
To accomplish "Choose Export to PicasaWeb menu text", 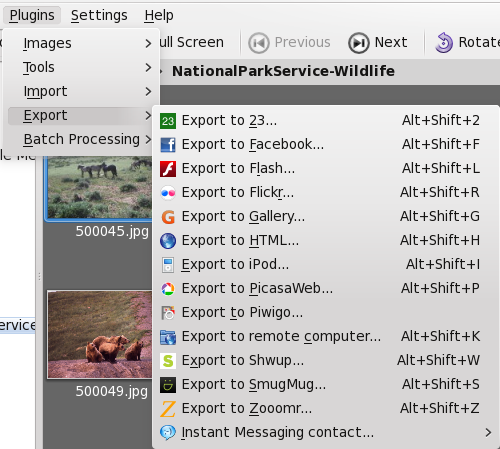I will click(x=257, y=289).
